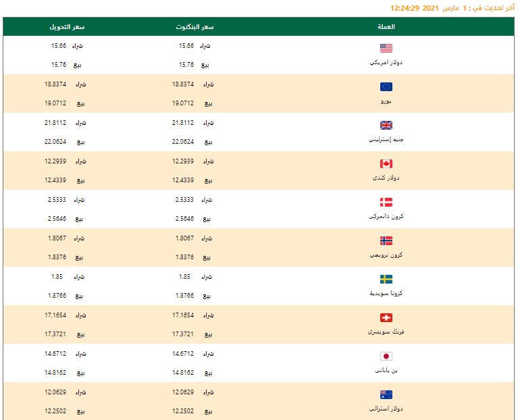Viewport: 518px width, 420px height.
Task: Select the Japan flag icon
Action: (386, 356)
